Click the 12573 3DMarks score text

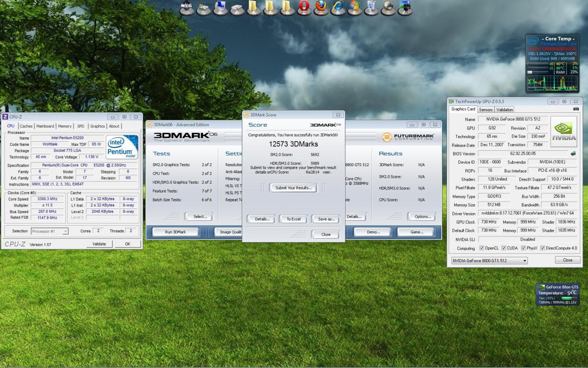tap(293, 144)
